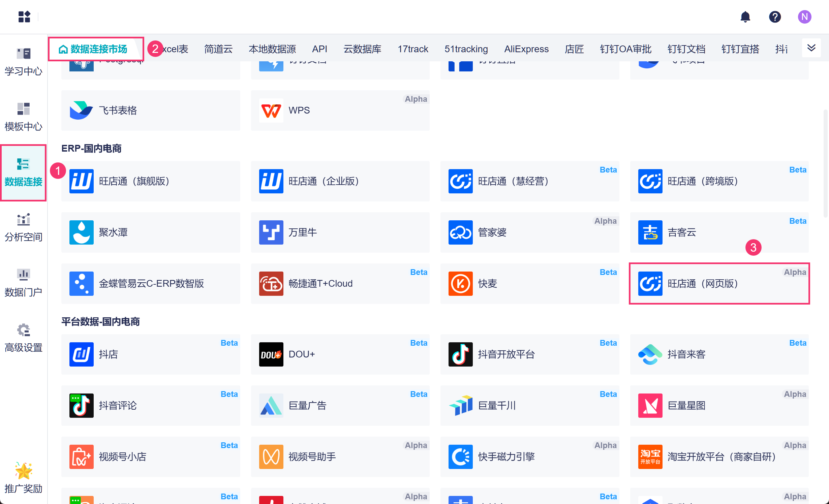Image resolution: width=829 pixels, height=504 pixels.
Task: Switch to the 简道云 tab
Action: 218,49
